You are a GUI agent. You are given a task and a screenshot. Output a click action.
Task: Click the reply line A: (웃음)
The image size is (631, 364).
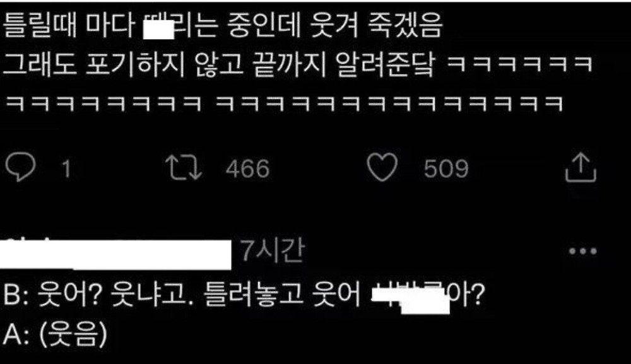tap(55, 334)
